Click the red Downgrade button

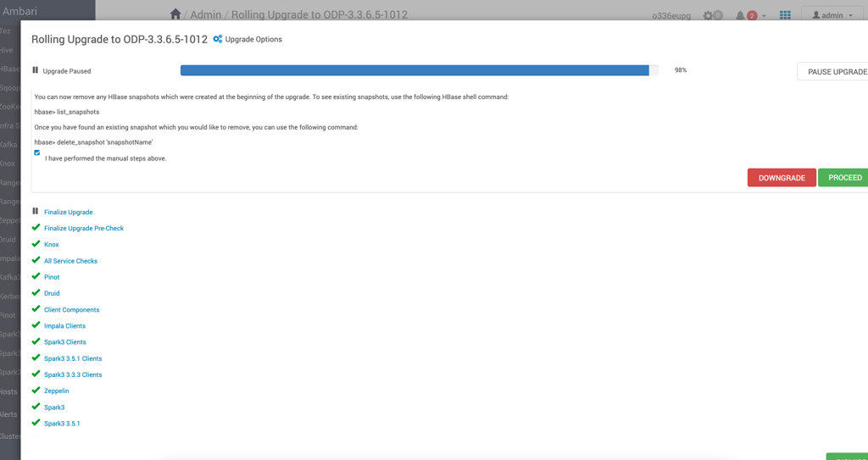(782, 178)
